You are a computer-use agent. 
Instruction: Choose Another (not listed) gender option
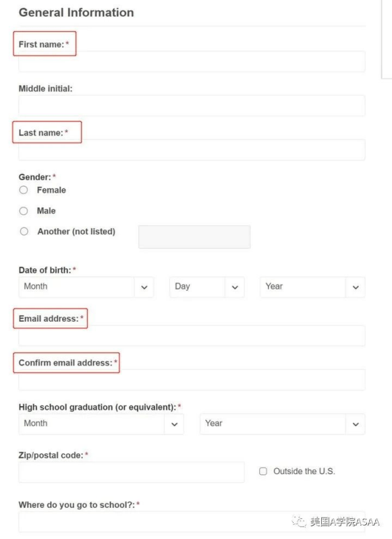click(24, 231)
